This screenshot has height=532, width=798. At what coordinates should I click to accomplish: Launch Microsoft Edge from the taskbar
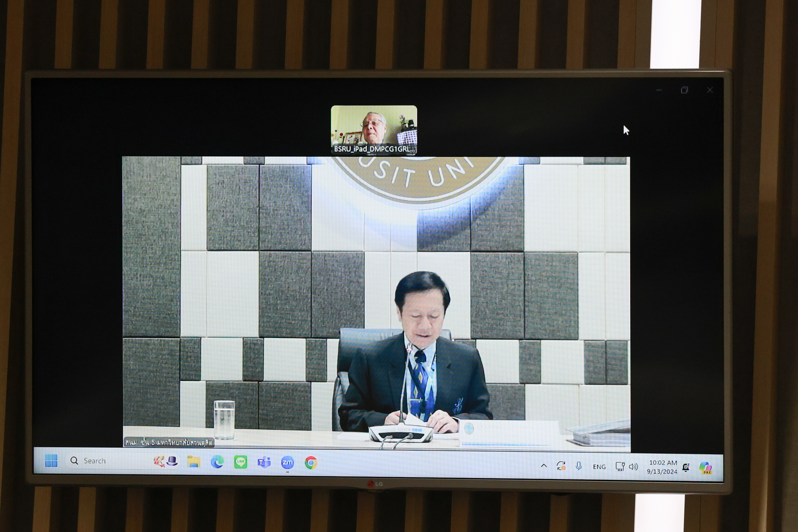217,462
